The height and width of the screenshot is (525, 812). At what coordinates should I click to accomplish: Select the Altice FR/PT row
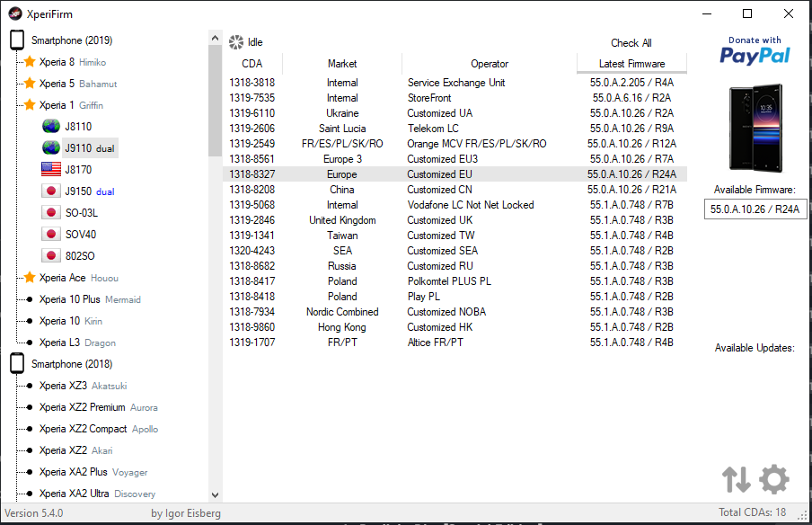point(455,342)
